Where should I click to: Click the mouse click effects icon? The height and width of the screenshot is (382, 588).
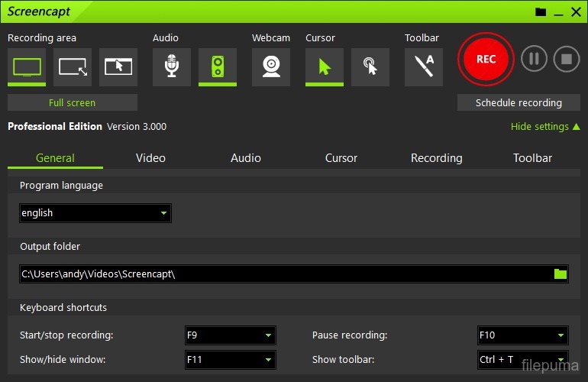tap(370, 67)
